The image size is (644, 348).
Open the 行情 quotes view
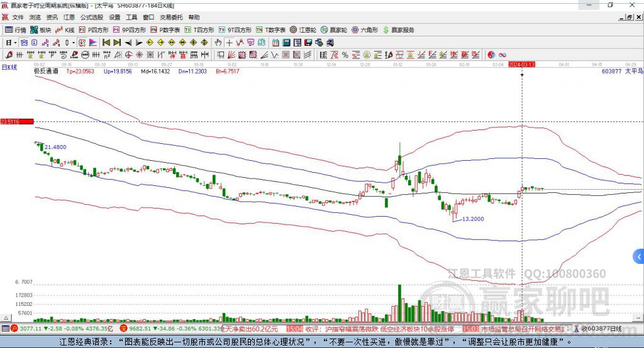pyautogui.click(x=15, y=30)
